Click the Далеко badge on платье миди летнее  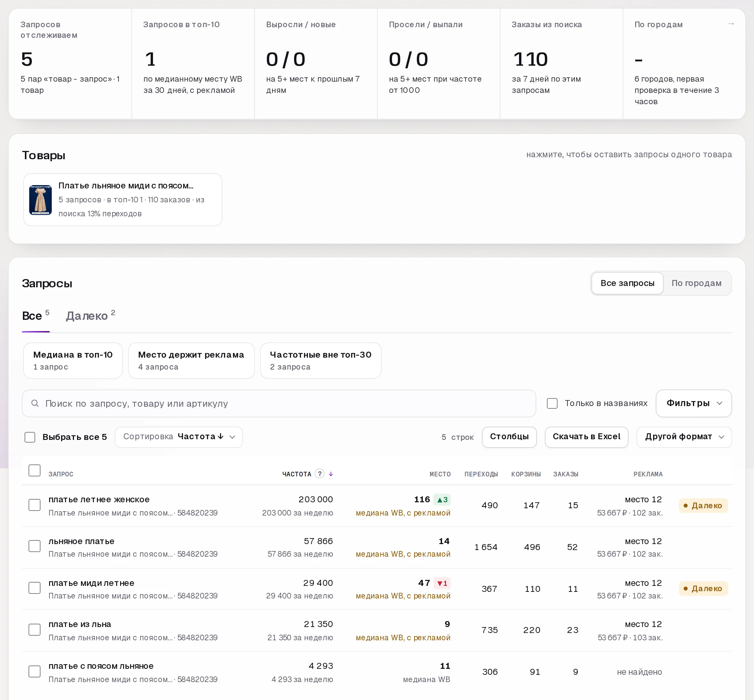pos(703,588)
